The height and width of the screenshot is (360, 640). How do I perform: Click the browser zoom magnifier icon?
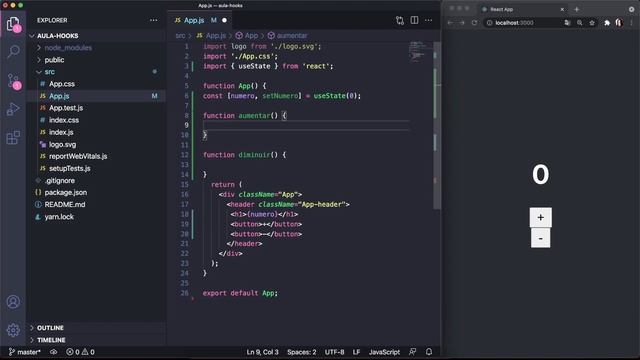580,23
